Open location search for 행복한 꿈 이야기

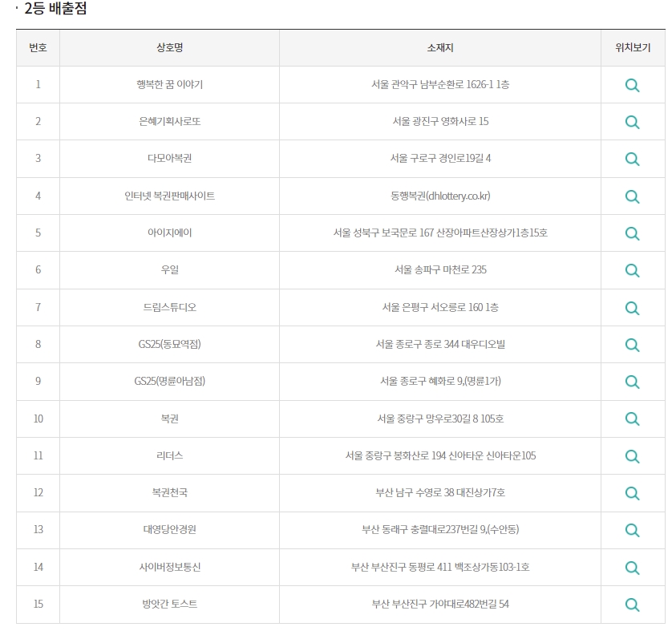pyautogui.click(x=632, y=85)
